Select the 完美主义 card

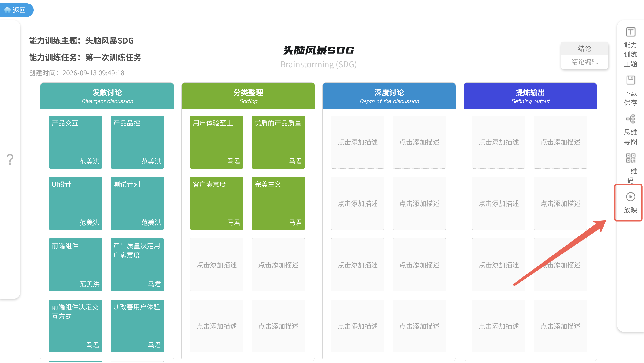tap(278, 203)
